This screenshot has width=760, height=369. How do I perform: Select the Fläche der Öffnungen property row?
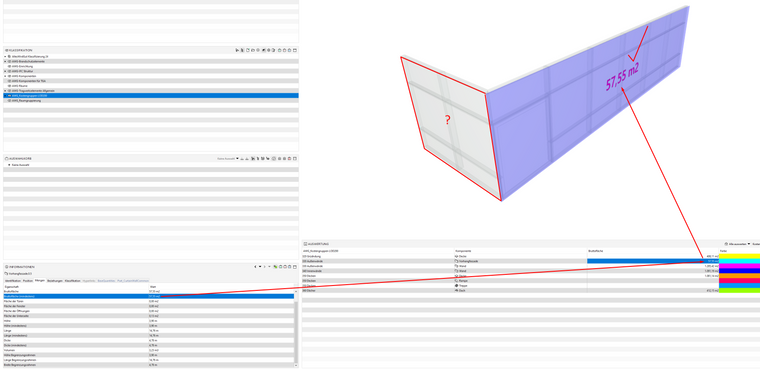tap(149, 311)
